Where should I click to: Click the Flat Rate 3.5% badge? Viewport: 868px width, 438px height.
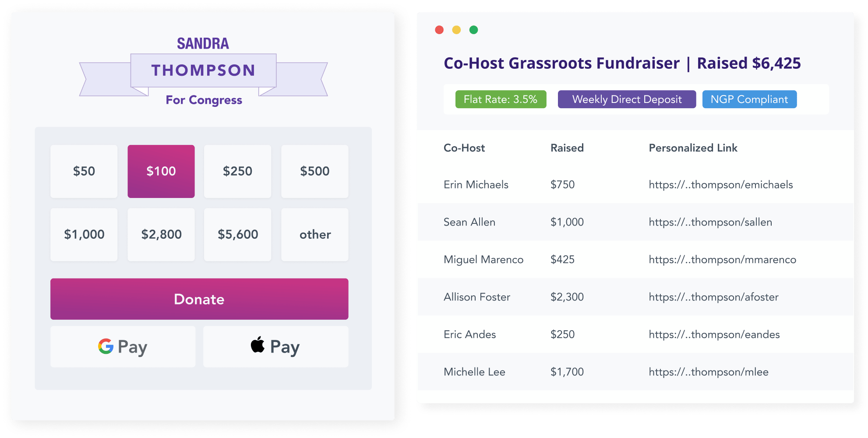click(x=501, y=99)
